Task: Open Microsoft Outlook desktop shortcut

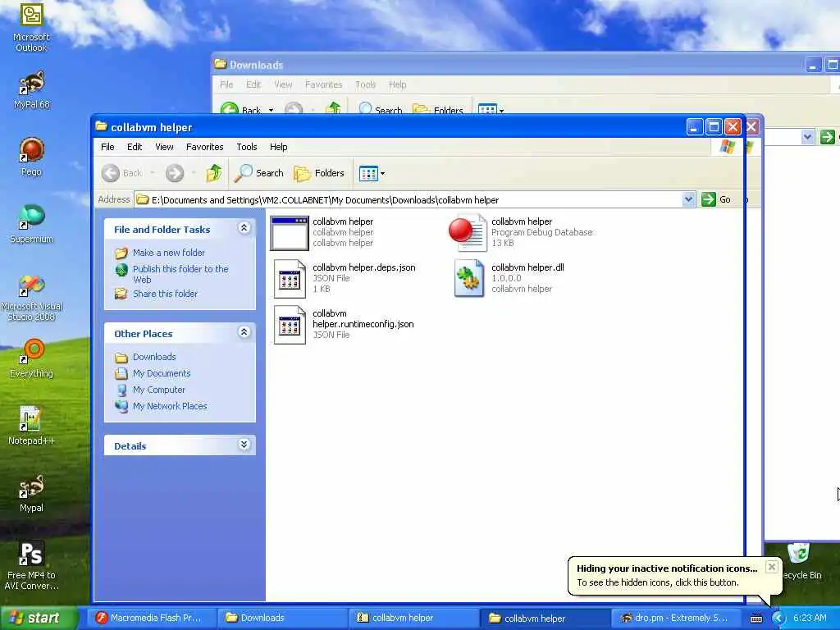Action: point(31,27)
